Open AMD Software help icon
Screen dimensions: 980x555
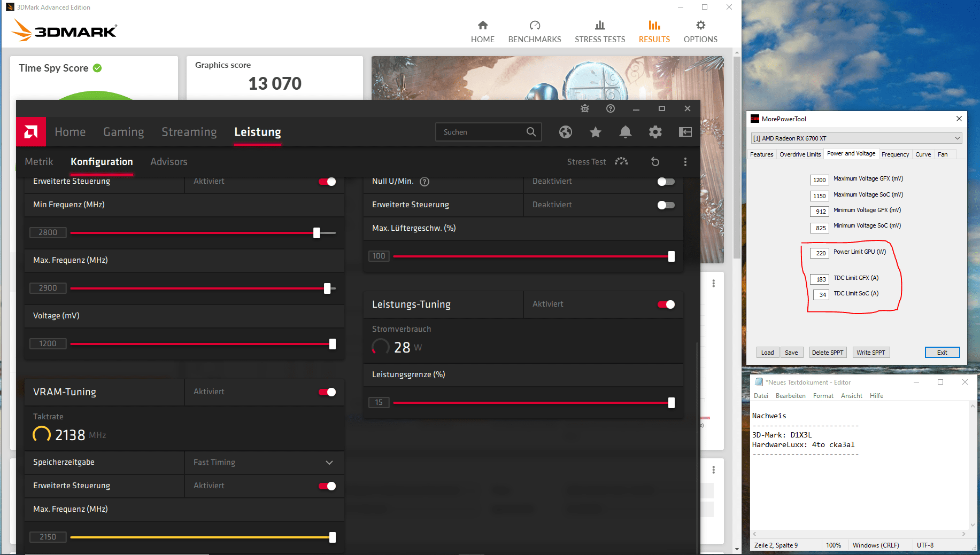click(611, 108)
